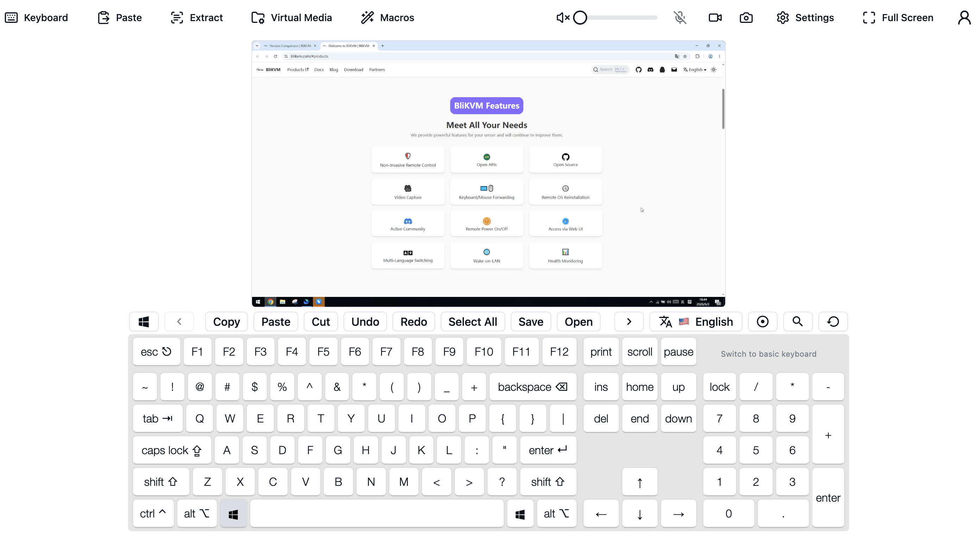
Task: Click the reset rotate-arrow icon above keyboard
Action: pos(833,322)
